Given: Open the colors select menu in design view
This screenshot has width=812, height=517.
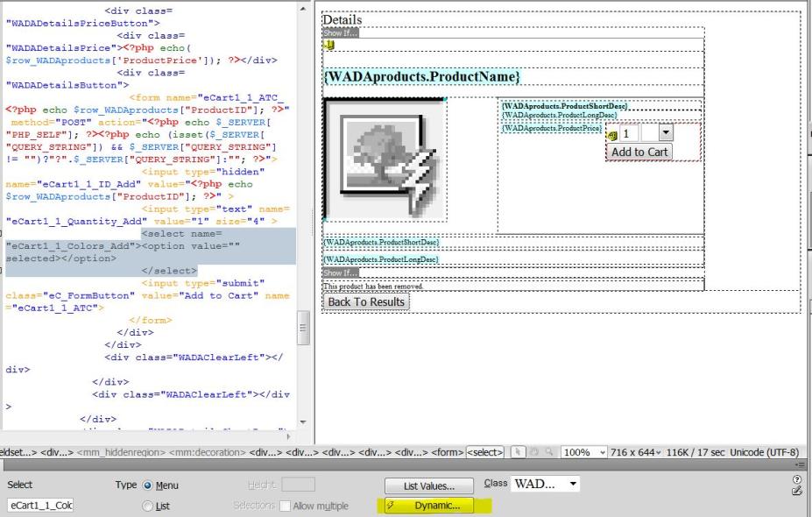Looking at the screenshot, I should pyautogui.click(x=657, y=132).
